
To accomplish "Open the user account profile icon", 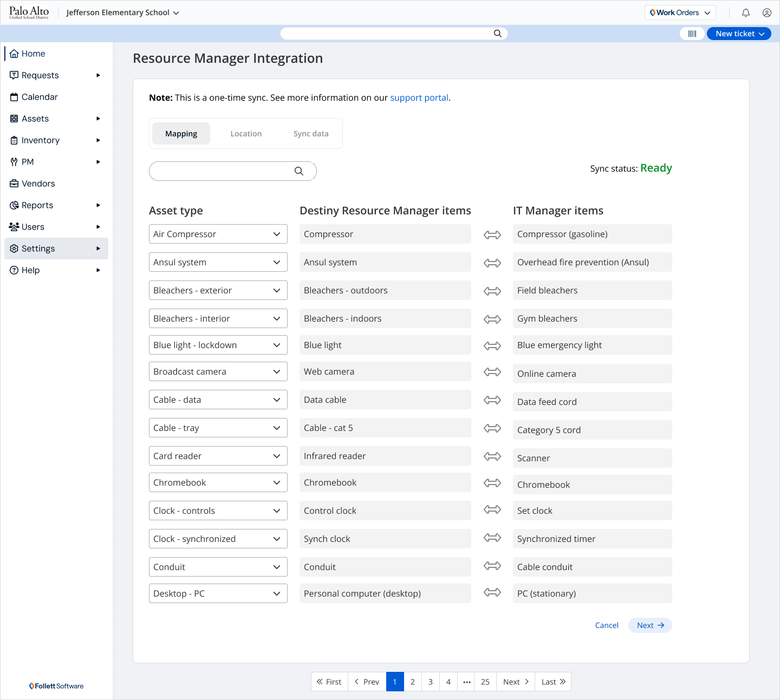I will [766, 12].
